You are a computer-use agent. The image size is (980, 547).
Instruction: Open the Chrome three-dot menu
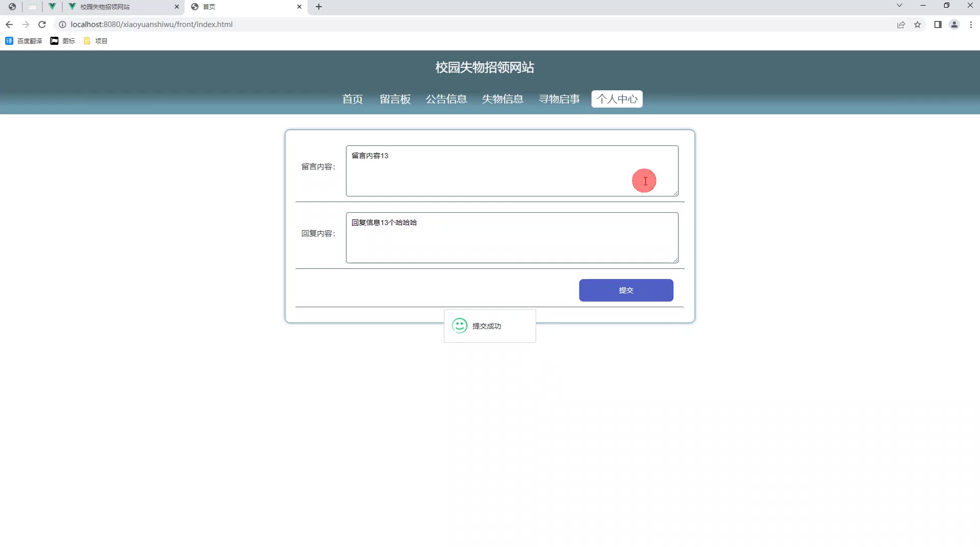[971, 24]
